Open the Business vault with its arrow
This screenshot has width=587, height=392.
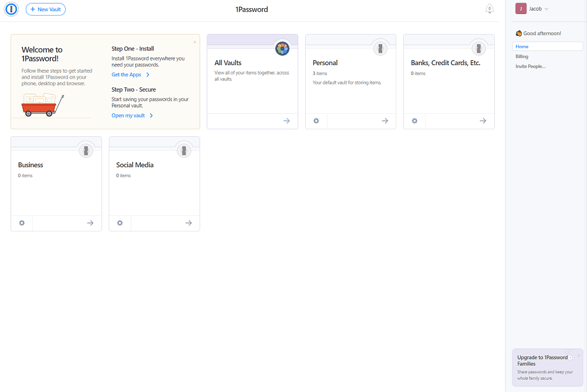click(90, 223)
